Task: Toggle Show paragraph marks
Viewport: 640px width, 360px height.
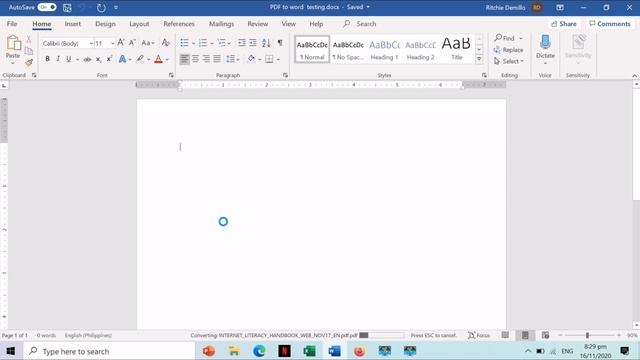Action: click(280, 43)
